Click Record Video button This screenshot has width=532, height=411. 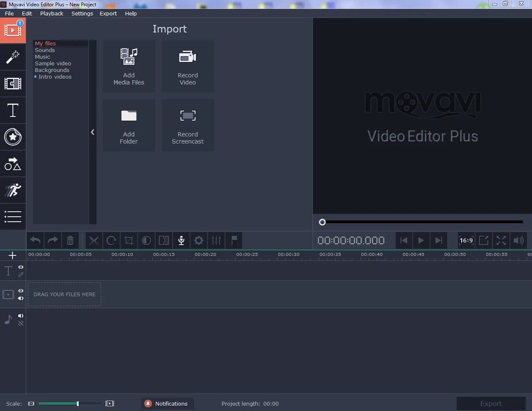[188, 66]
